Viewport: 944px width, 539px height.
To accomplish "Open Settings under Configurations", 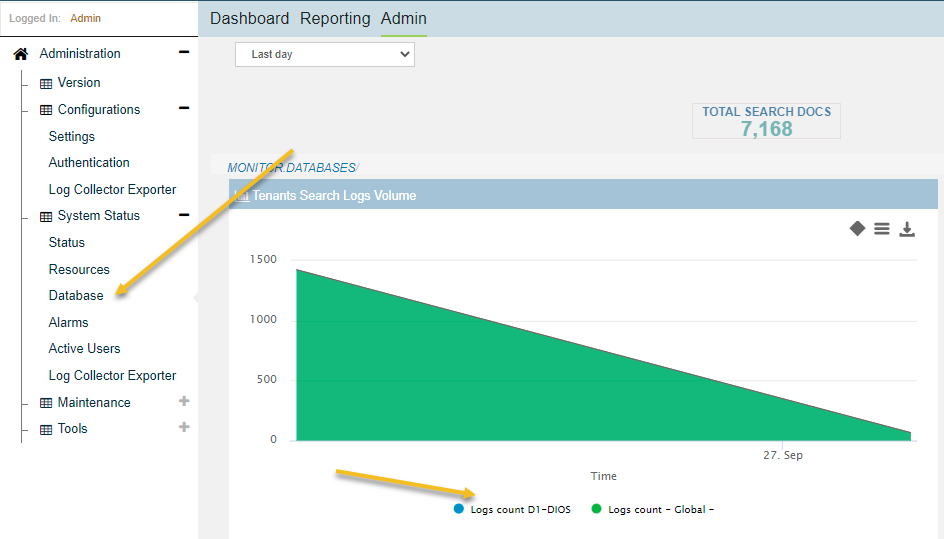I will click(x=72, y=137).
